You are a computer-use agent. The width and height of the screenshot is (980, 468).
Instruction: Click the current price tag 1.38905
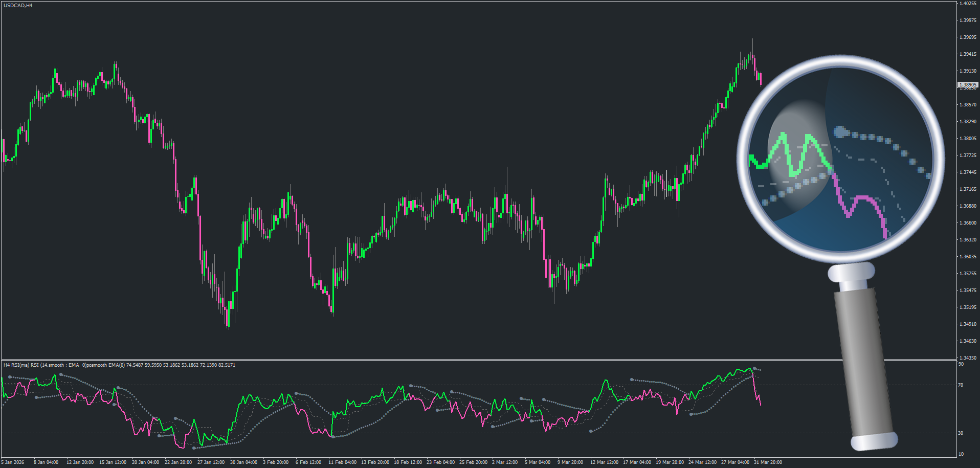(968, 85)
